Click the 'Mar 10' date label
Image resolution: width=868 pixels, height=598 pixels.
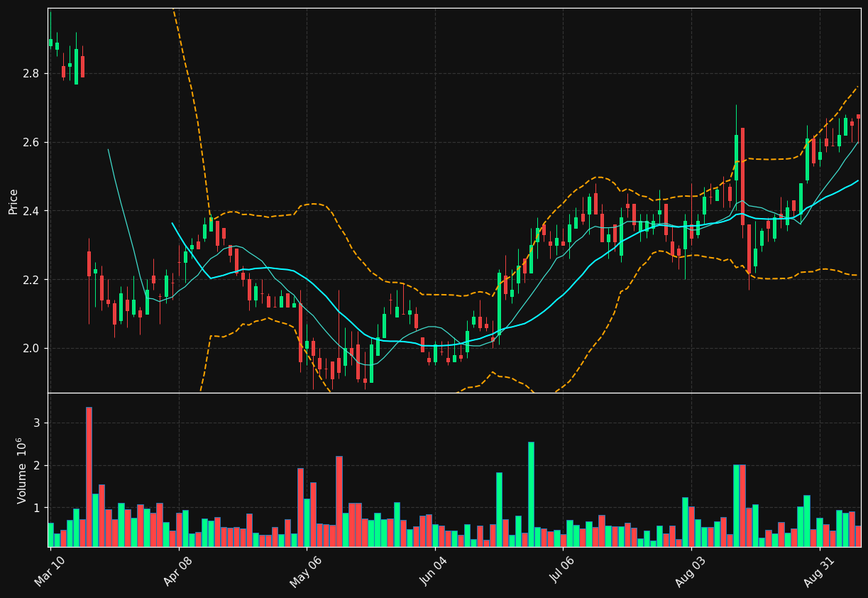click(x=50, y=571)
